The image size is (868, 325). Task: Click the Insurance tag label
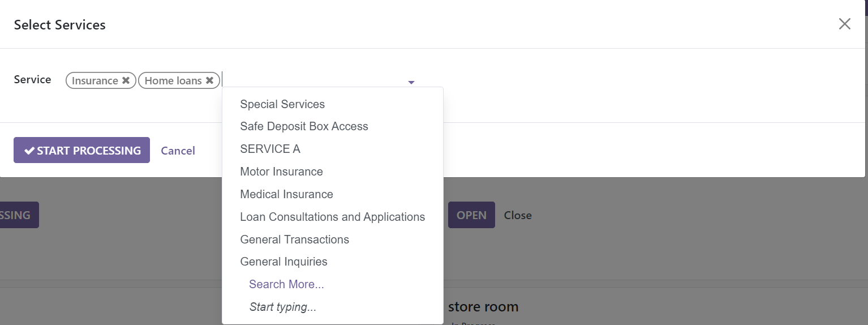coord(94,80)
